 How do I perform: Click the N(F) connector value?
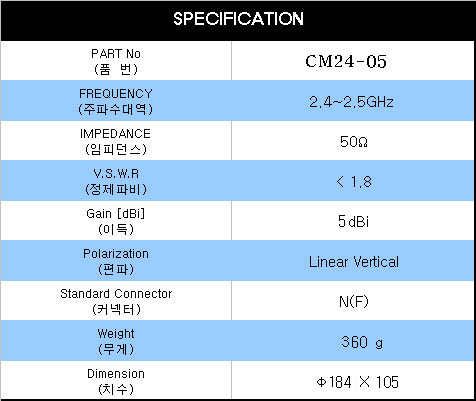point(354,302)
